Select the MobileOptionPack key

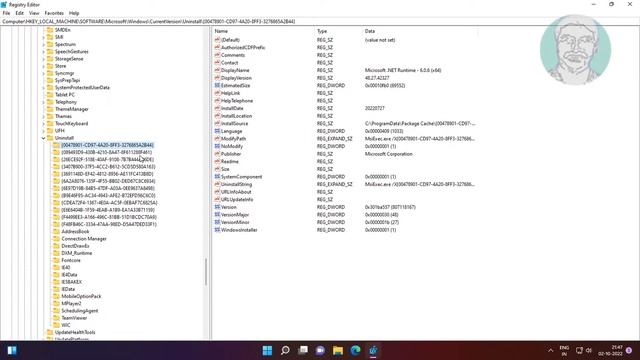pos(81,296)
